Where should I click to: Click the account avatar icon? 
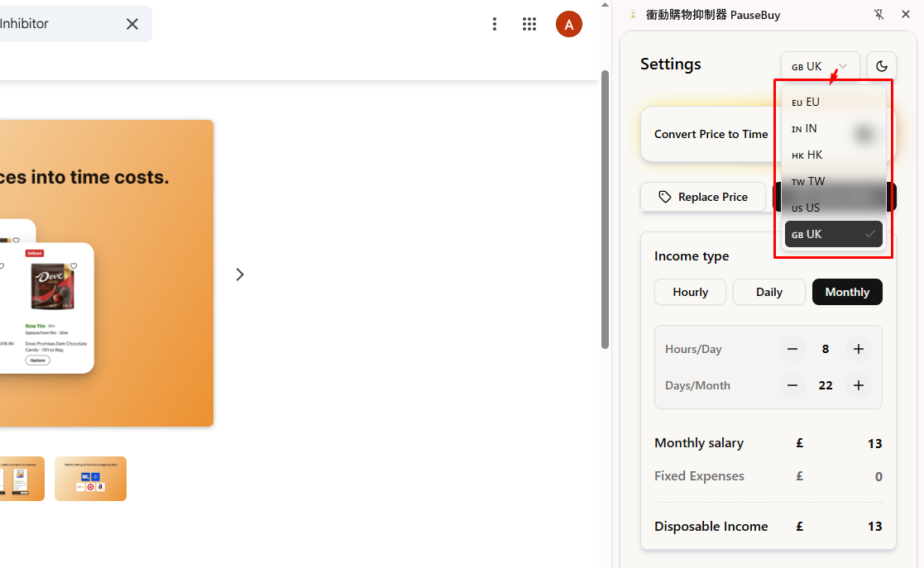click(569, 24)
